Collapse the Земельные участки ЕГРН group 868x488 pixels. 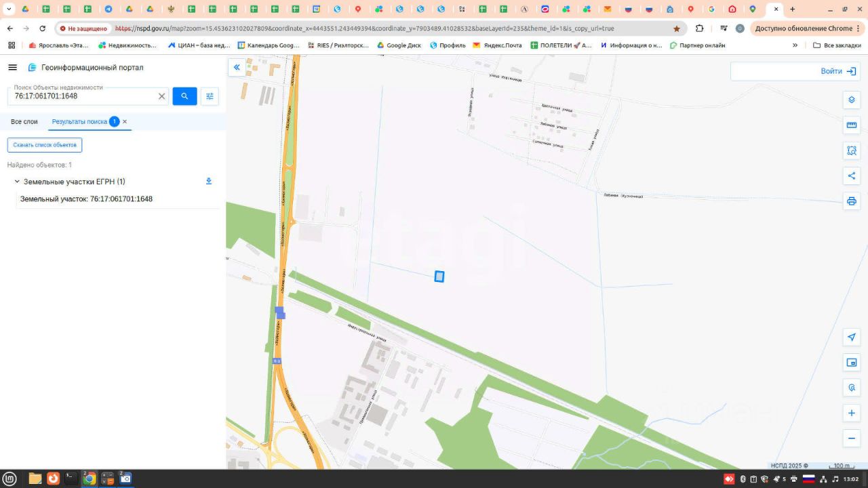pyautogui.click(x=17, y=182)
